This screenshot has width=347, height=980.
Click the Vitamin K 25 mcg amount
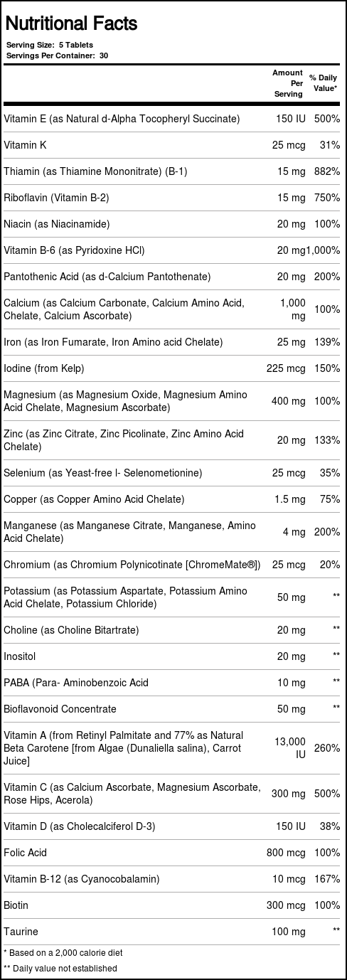tap(289, 145)
